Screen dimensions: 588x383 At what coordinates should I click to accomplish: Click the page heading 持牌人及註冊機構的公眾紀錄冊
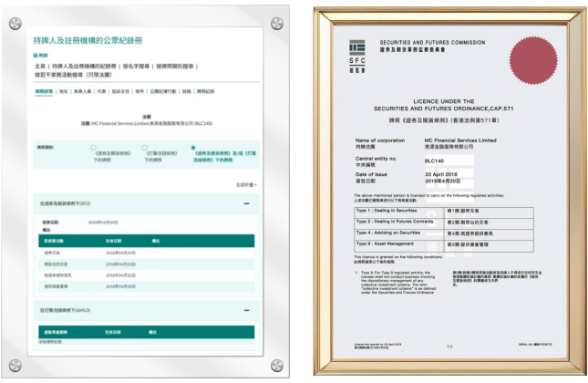click(88, 40)
